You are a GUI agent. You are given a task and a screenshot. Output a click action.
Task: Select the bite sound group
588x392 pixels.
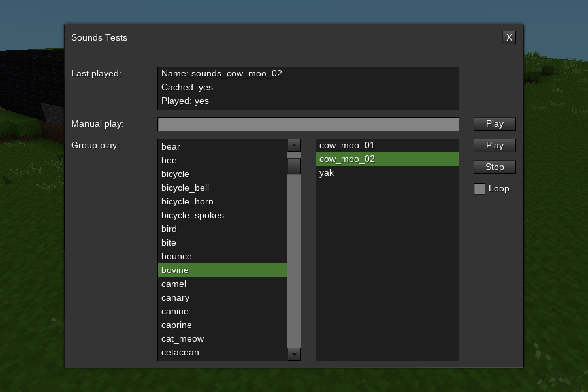(x=223, y=242)
